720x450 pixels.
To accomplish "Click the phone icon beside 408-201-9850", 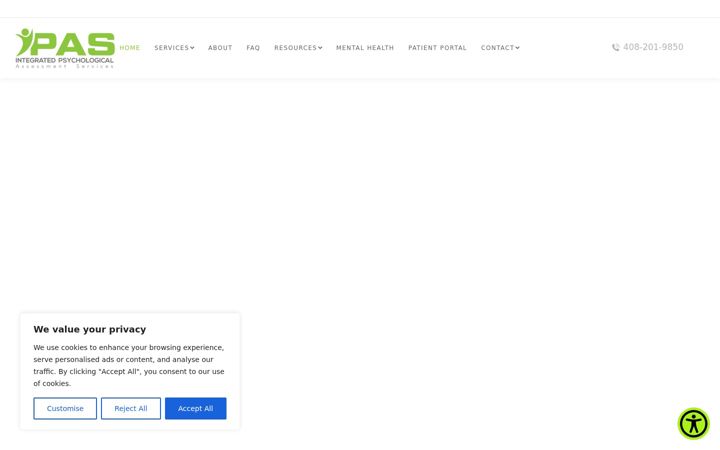I will (616, 47).
